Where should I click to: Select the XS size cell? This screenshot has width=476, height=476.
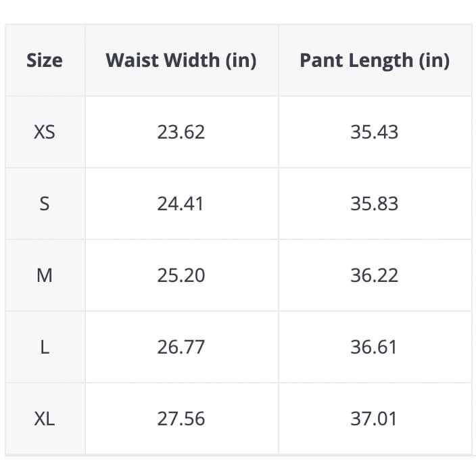pyautogui.click(x=45, y=132)
